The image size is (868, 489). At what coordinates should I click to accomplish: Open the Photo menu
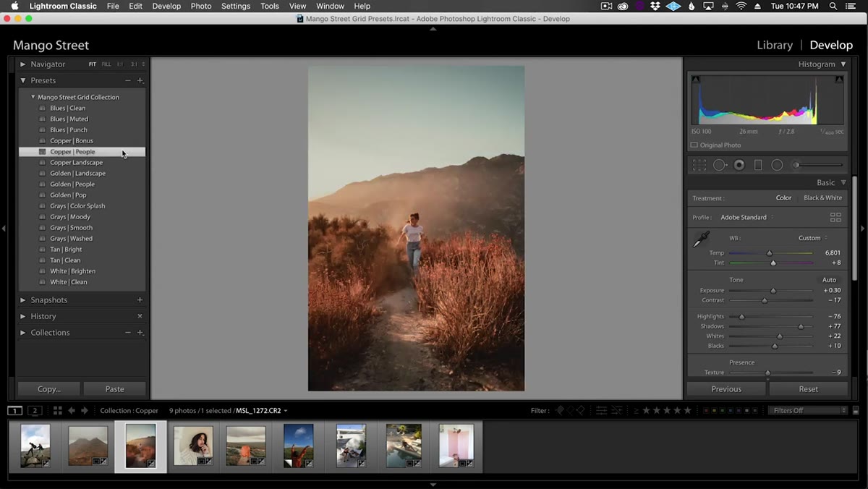[x=201, y=6]
